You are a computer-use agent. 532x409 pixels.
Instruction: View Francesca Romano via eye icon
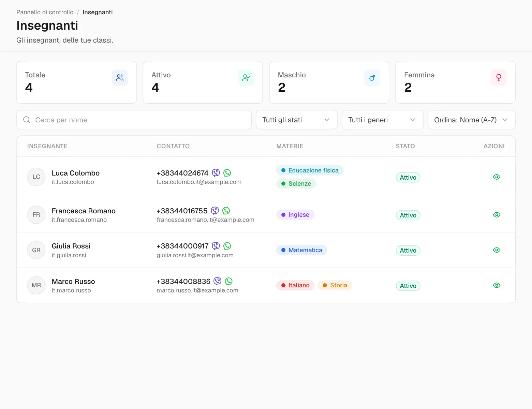497,215
